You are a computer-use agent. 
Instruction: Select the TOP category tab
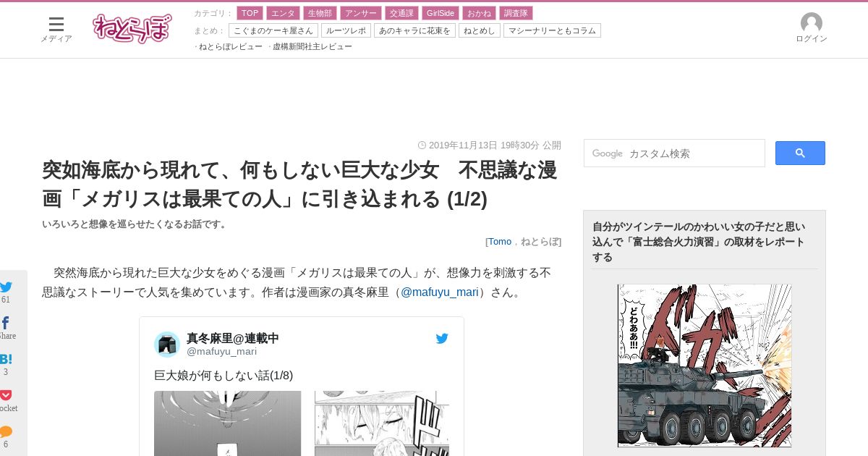(250, 13)
